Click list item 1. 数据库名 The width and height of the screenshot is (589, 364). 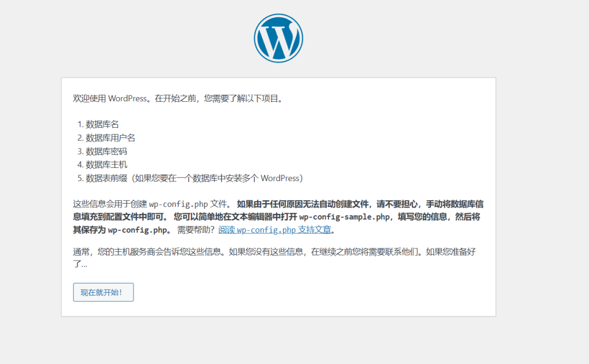[98, 124]
